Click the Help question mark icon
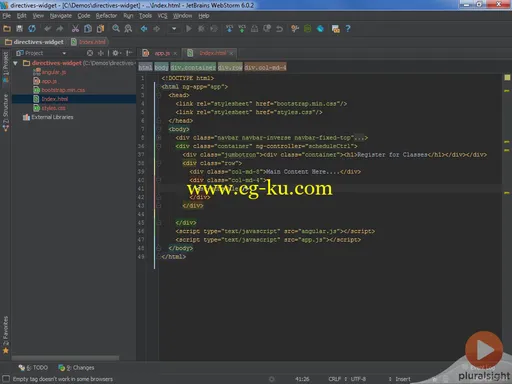This screenshot has height=384, width=512. pyautogui.click(x=348, y=29)
